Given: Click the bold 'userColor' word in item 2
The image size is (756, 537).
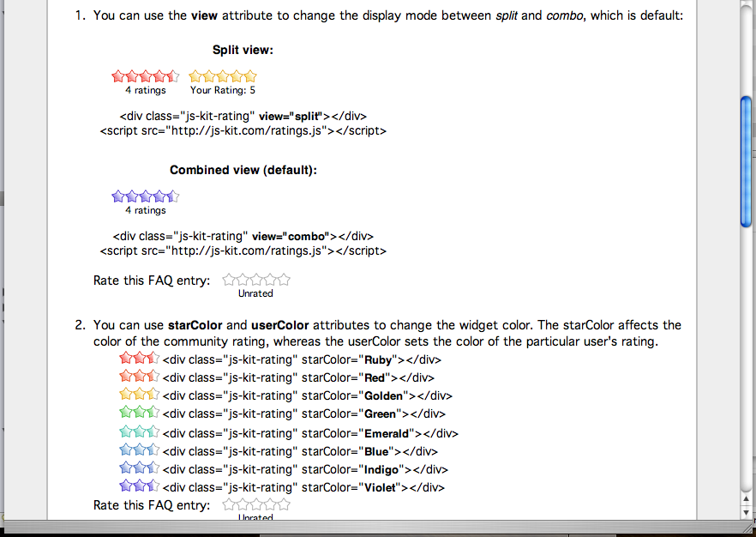Looking at the screenshot, I should (x=280, y=325).
